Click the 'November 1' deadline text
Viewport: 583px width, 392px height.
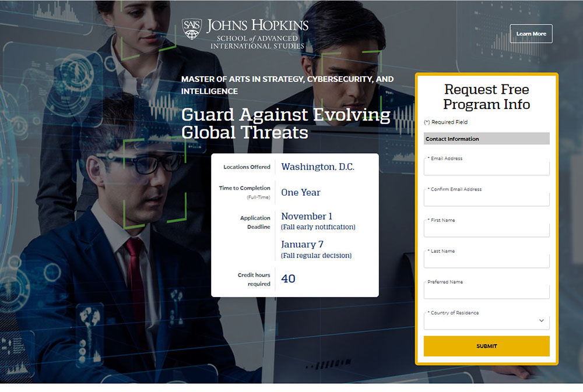(307, 216)
